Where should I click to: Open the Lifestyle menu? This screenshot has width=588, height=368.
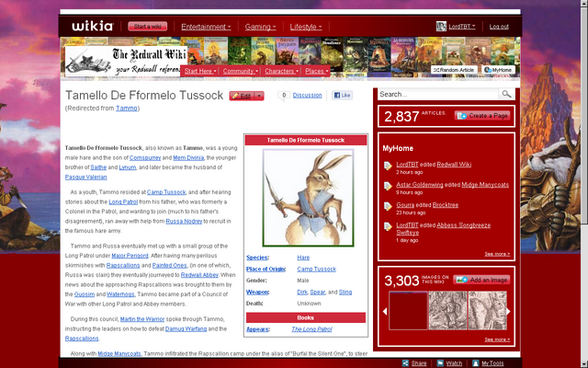click(x=306, y=27)
